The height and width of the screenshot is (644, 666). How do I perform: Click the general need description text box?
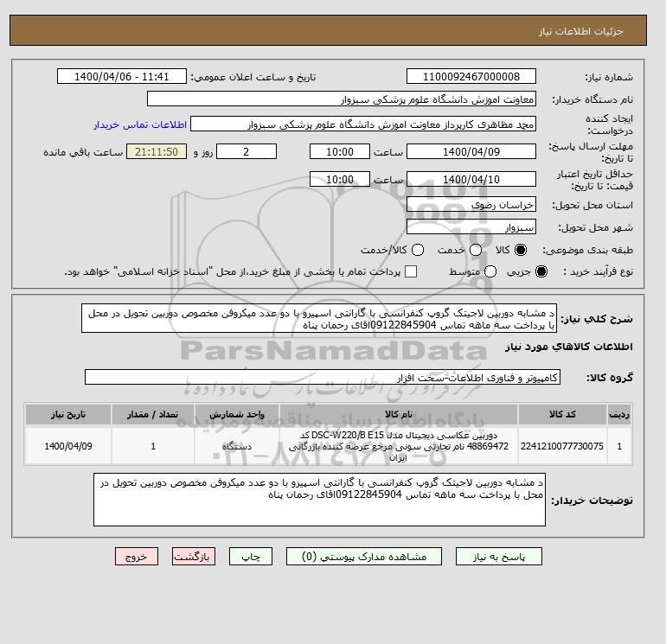319,318
